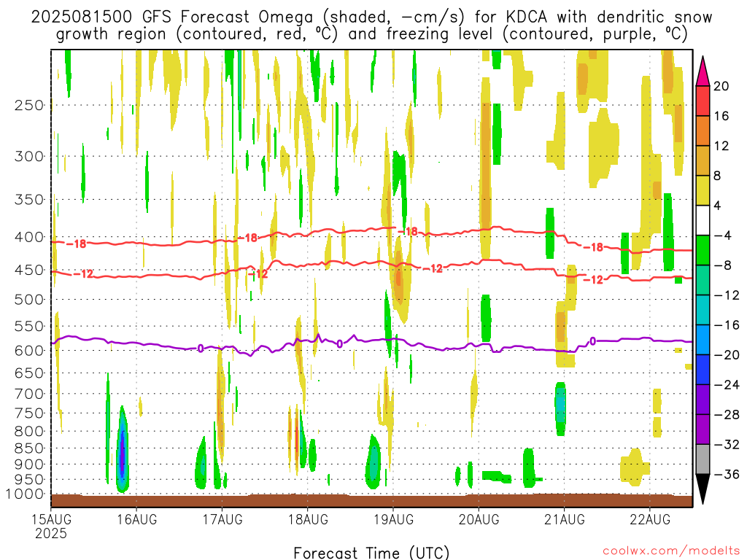Screen dimensions: 747x560
Task: Click the title's second line about dendritic snow growth
Action: point(371,34)
